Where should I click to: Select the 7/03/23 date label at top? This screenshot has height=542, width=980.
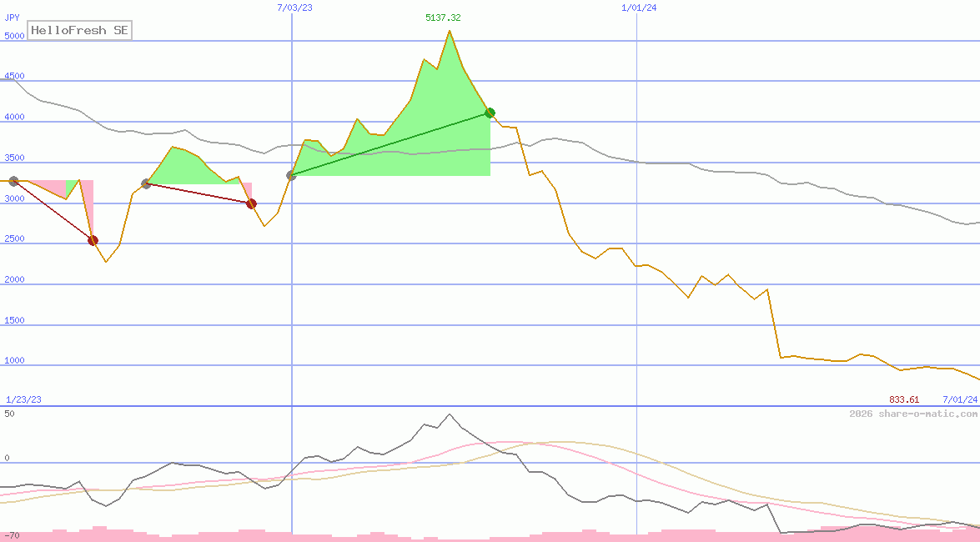294,8
